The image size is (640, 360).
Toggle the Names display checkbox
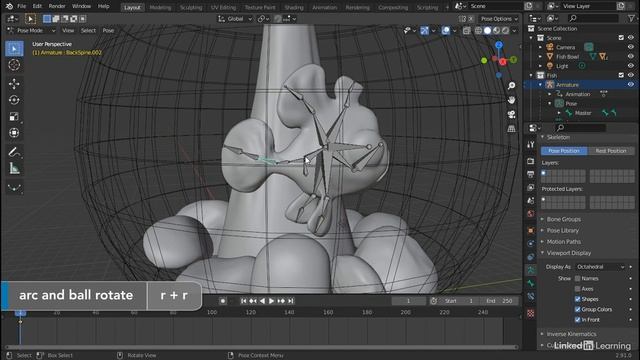coord(578,278)
